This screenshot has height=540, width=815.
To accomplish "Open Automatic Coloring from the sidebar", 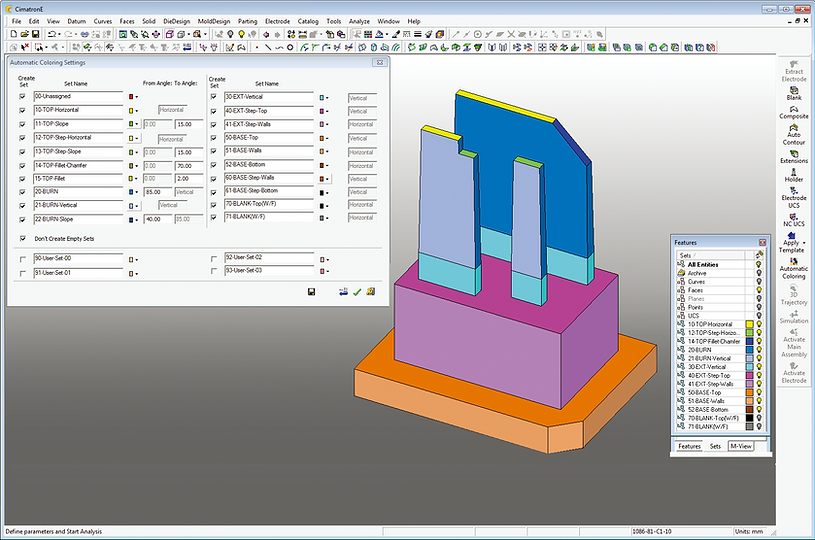I will click(794, 268).
